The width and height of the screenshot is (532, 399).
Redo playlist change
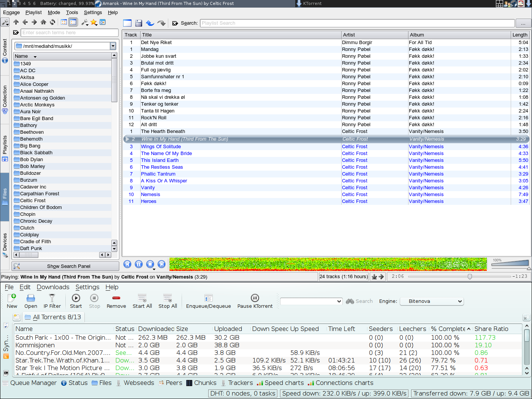click(x=161, y=23)
